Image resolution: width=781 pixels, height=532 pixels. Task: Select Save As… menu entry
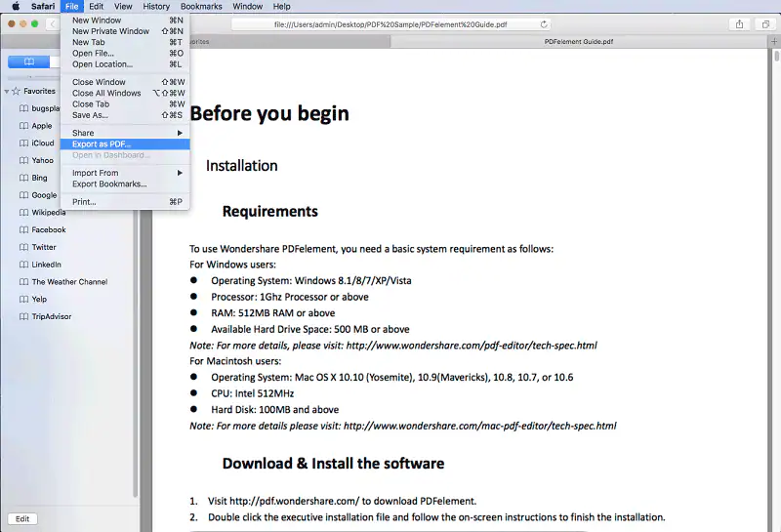(x=125, y=115)
